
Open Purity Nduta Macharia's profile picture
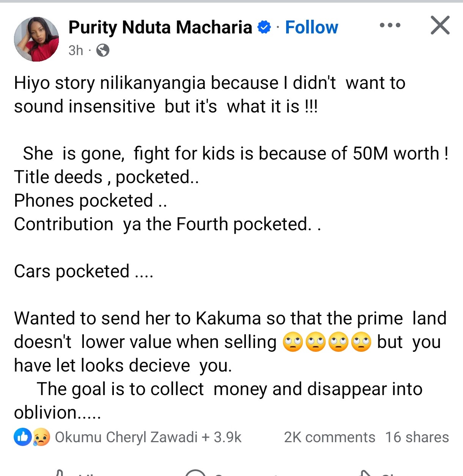(36, 39)
